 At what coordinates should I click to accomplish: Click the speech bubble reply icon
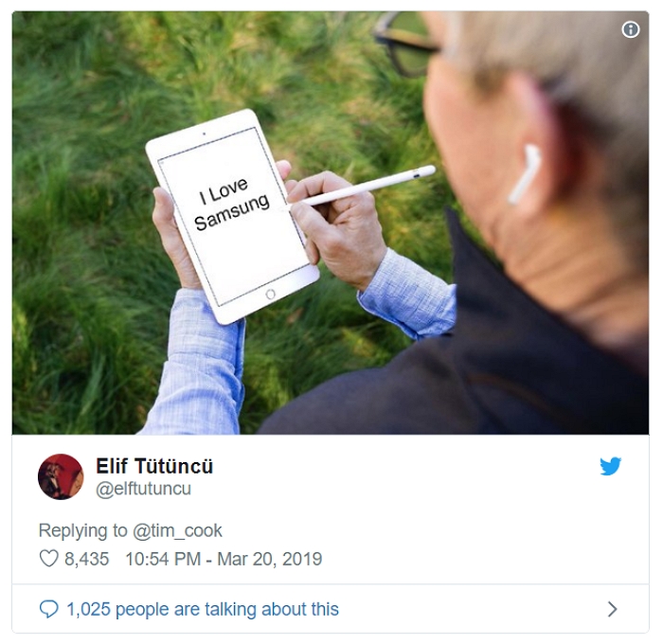pyautogui.click(x=48, y=609)
